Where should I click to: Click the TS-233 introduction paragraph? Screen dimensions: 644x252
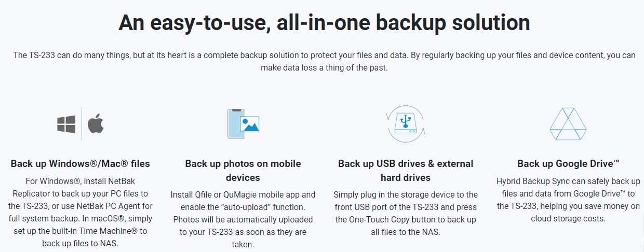coord(324,61)
